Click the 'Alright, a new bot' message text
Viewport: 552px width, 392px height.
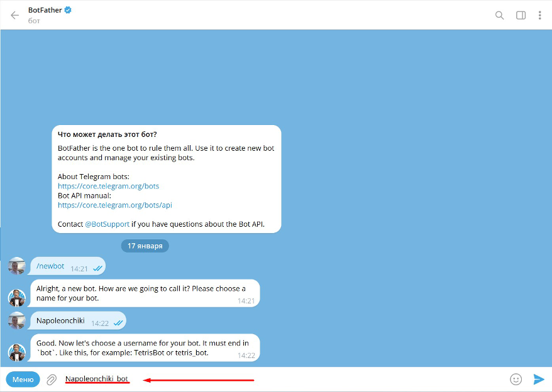pyautogui.click(x=141, y=293)
